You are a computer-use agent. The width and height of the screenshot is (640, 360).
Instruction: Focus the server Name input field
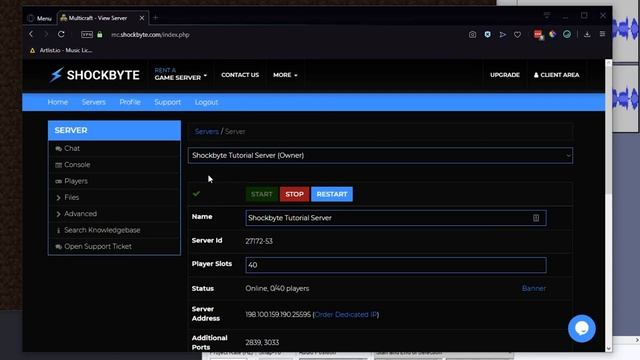396,218
